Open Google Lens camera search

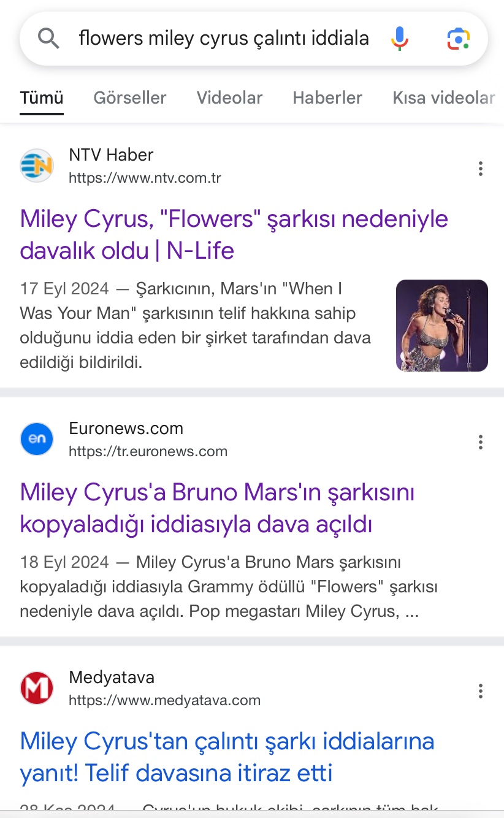tap(458, 39)
